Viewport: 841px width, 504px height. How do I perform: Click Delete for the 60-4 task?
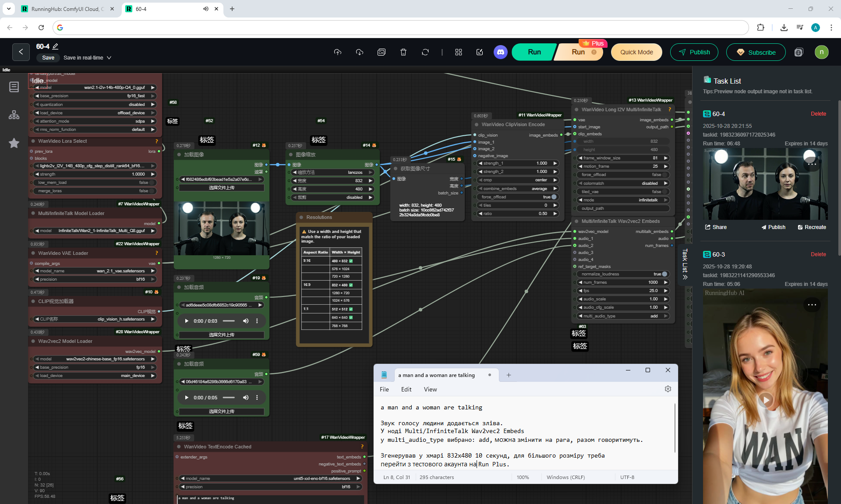[x=818, y=114]
